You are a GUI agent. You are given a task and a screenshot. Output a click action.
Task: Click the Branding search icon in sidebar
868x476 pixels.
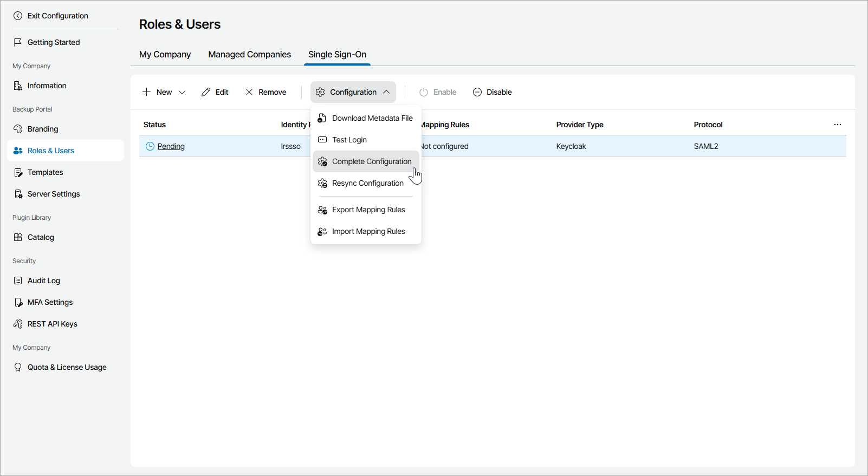18,129
